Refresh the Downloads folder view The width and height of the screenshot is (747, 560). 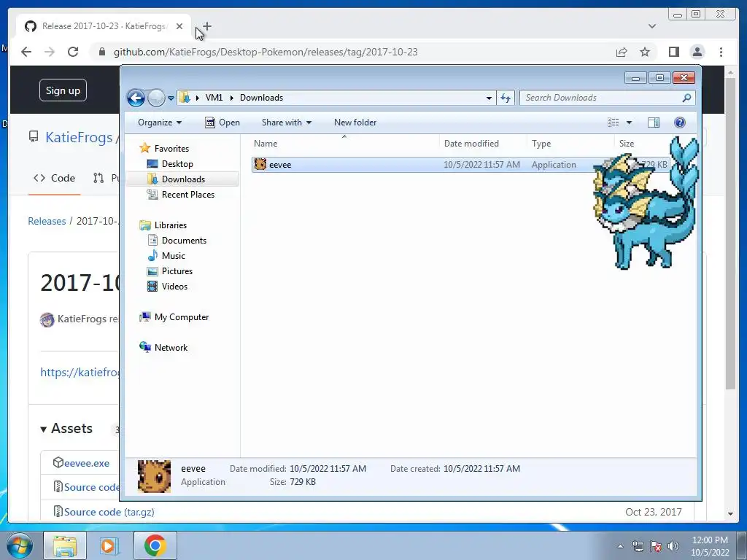click(506, 98)
